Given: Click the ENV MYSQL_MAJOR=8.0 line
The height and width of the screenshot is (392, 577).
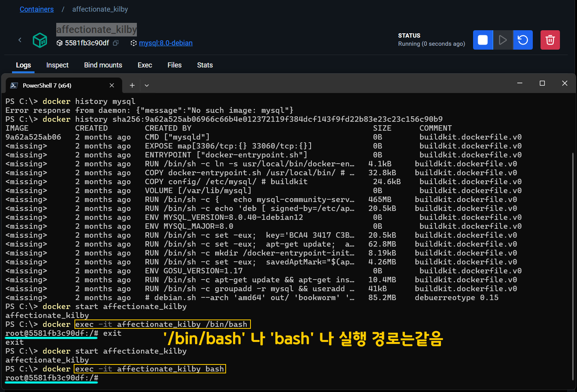Looking at the screenshot, I should tap(189, 226).
